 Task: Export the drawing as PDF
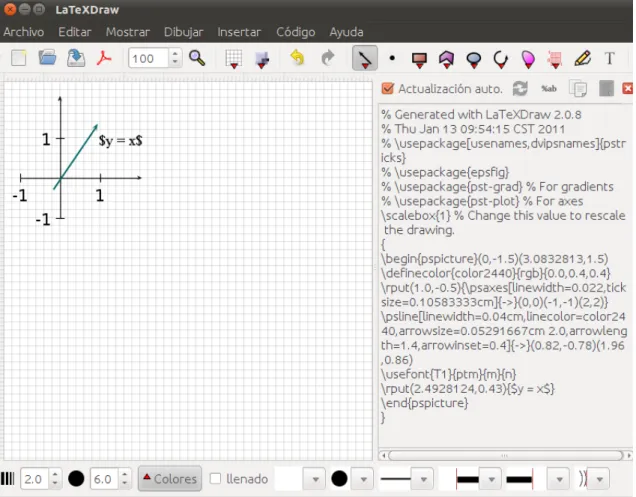pyautogui.click(x=104, y=58)
